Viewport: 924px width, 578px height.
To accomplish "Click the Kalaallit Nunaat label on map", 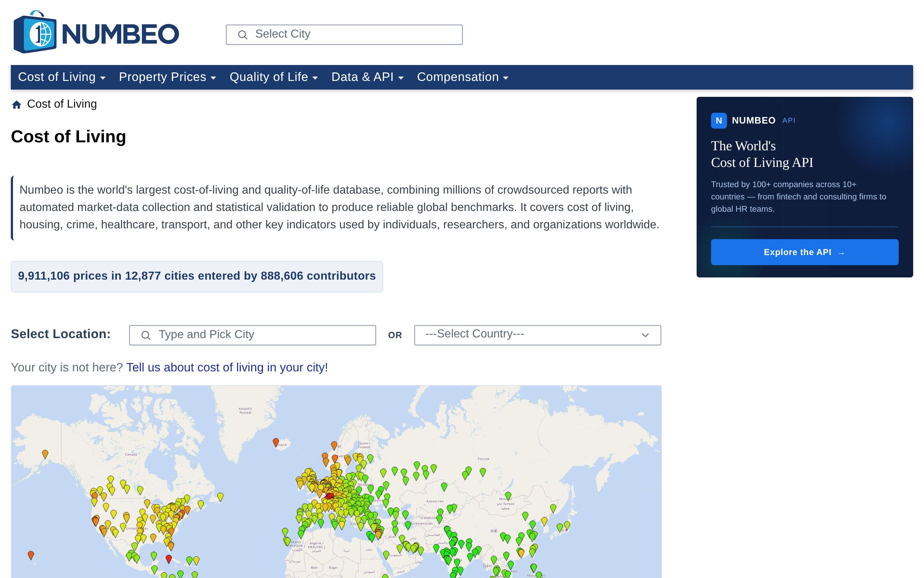I will coord(245,411).
